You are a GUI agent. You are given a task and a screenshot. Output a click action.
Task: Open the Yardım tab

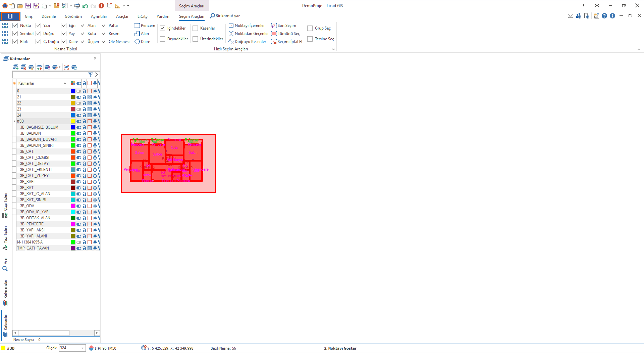click(163, 16)
